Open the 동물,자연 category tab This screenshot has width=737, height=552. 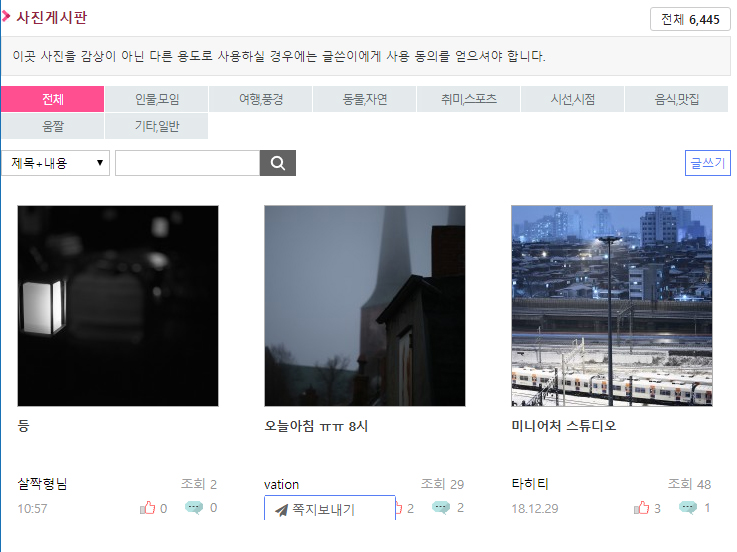click(364, 99)
